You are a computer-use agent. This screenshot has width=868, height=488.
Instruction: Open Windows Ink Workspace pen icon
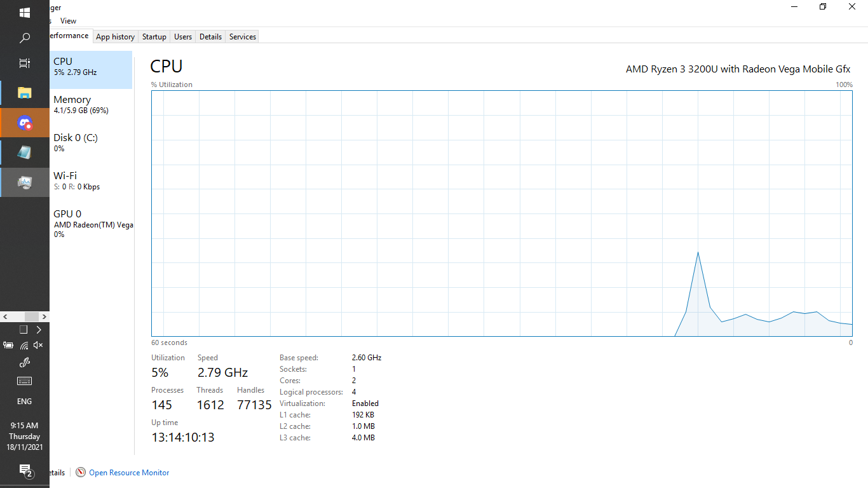(x=25, y=362)
